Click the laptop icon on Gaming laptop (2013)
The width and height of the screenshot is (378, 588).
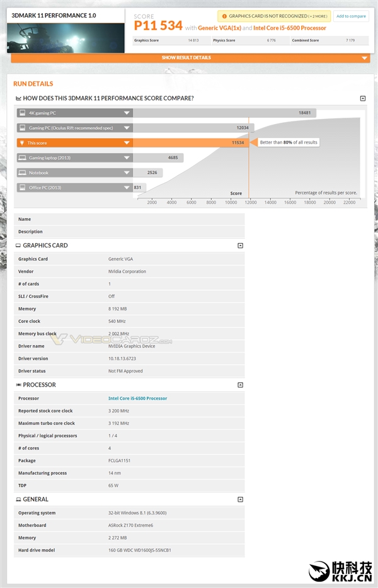[23, 157]
